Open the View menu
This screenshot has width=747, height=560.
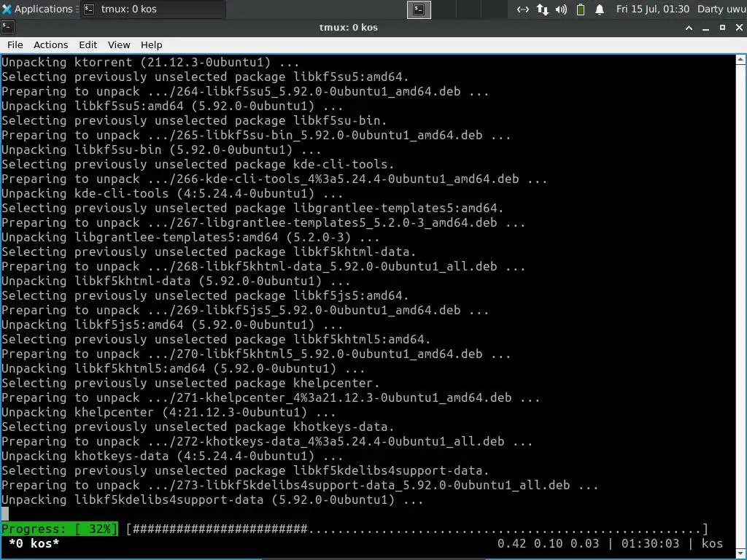click(x=119, y=44)
